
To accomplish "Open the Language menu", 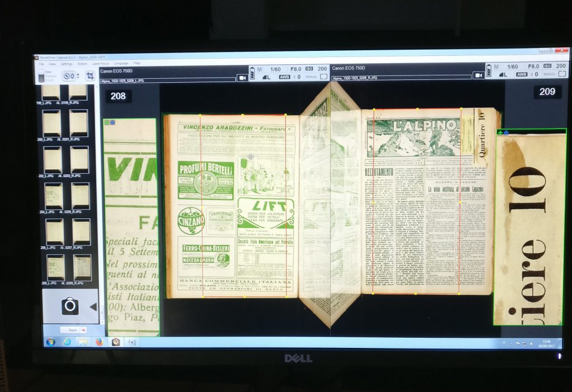I will point(121,63).
